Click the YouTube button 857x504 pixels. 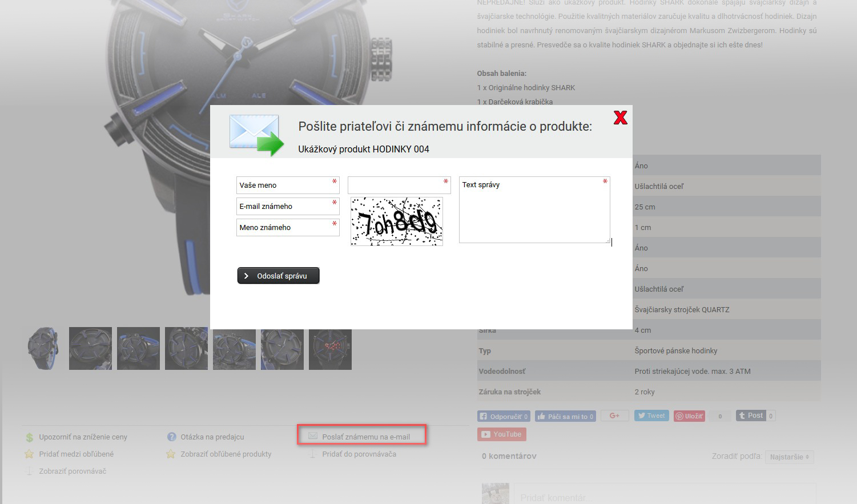501,434
